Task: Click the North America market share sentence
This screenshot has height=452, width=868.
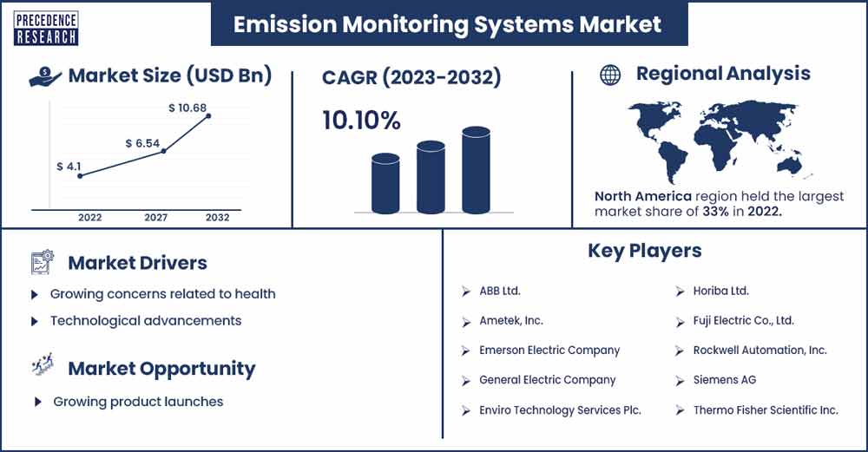Action: coord(719,204)
